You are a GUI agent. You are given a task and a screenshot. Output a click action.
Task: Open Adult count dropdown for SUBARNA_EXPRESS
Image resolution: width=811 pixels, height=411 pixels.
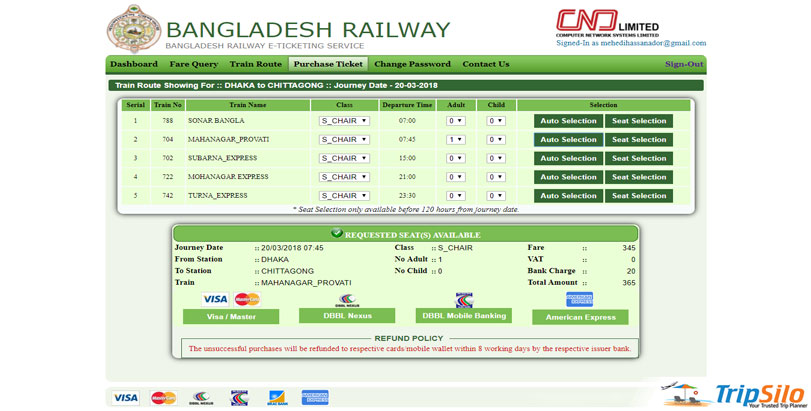tap(456, 158)
